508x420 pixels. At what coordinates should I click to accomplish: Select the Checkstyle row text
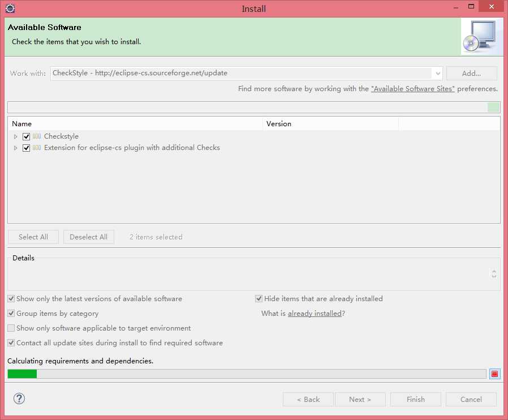click(61, 136)
